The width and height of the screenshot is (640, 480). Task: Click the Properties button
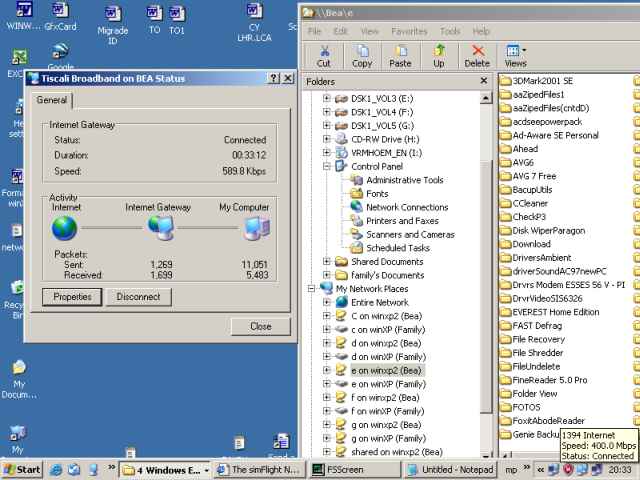72,297
